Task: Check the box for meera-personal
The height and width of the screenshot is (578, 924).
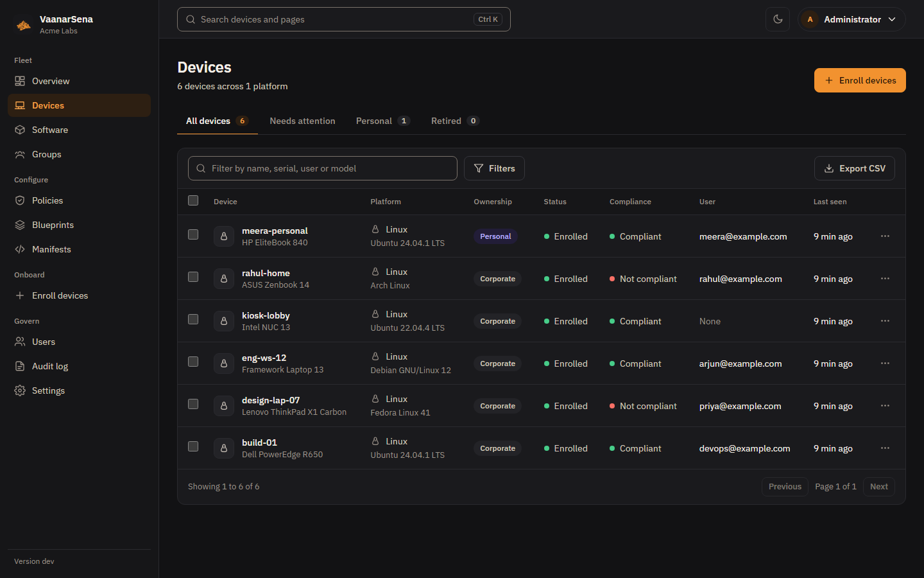Action: (x=193, y=234)
